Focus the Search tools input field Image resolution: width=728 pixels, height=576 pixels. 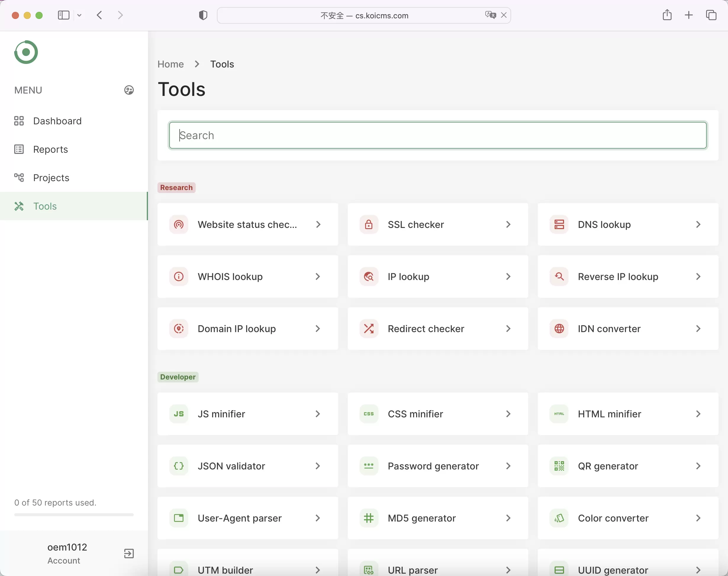click(x=438, y=135)
